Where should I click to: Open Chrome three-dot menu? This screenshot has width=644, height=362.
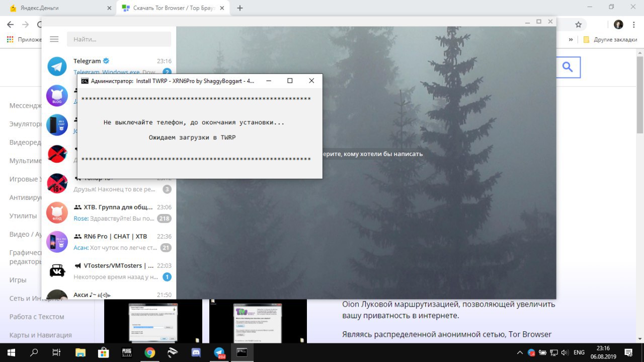(635, 25)
